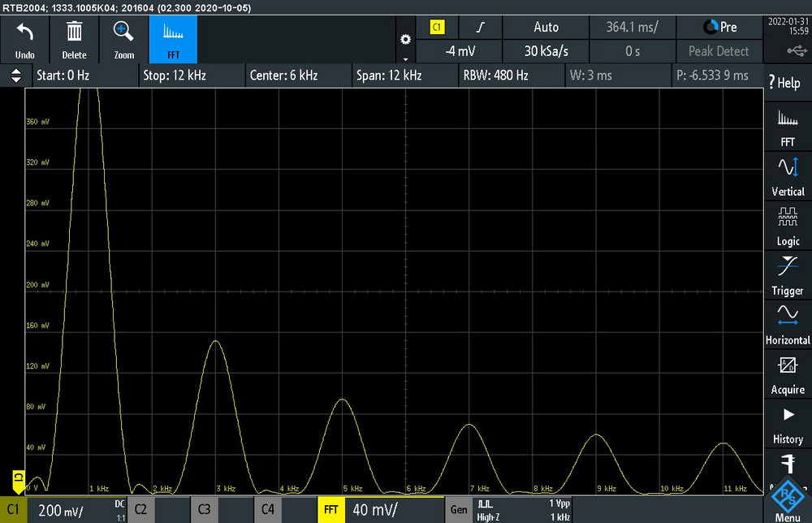Select the C1 trigger source badge
812x523 pixels.
click(437, 28)
